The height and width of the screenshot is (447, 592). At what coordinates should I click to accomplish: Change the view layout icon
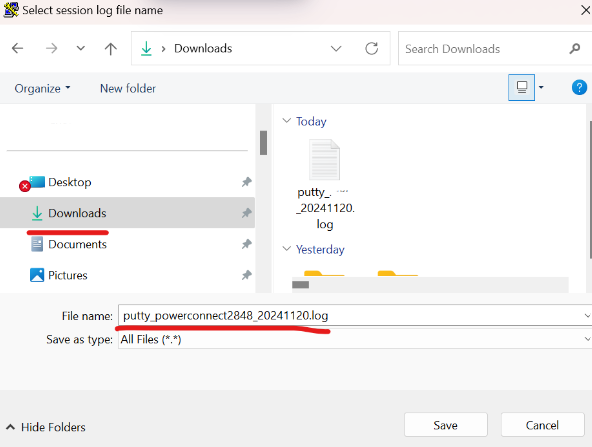click(x=521, y=88)
